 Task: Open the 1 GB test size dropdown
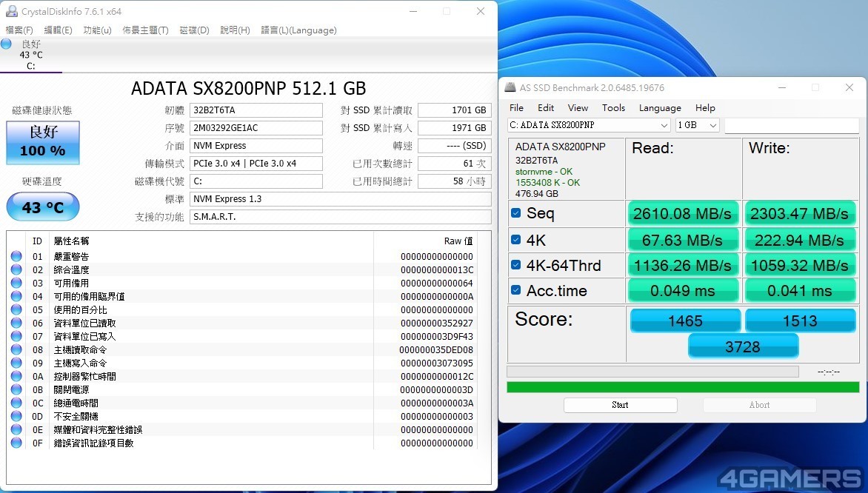point(697,125)
